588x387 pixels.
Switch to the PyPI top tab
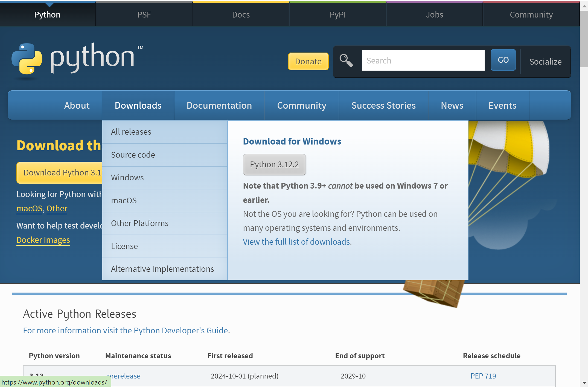[x=337, y=15]
